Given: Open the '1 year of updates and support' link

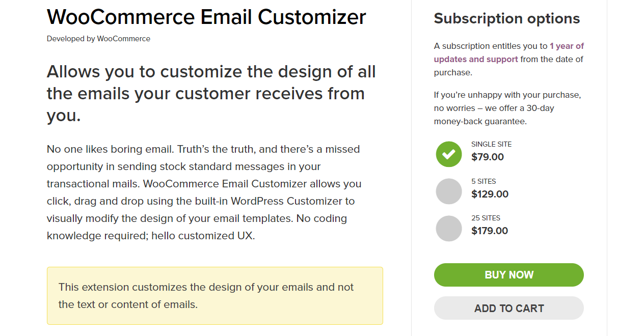Looking at the screenshot, I should pyautogui.click(x=508, y=52).
